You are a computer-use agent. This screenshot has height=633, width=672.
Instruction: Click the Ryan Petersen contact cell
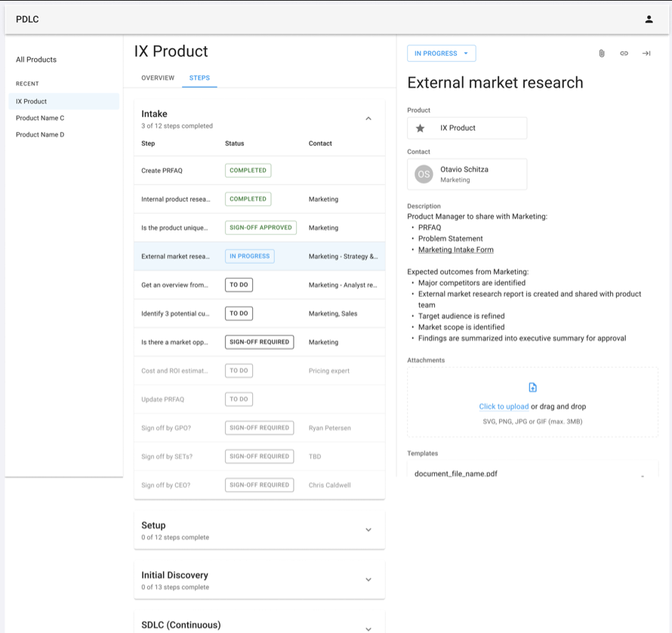point(329,428)
